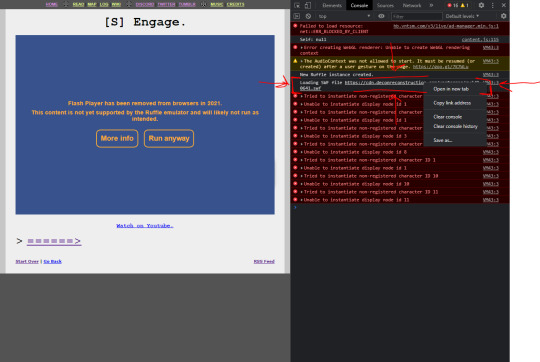Click the 'Run anyway' button
The width and height of the screenshot is (540, 362).
coord(169,138)
